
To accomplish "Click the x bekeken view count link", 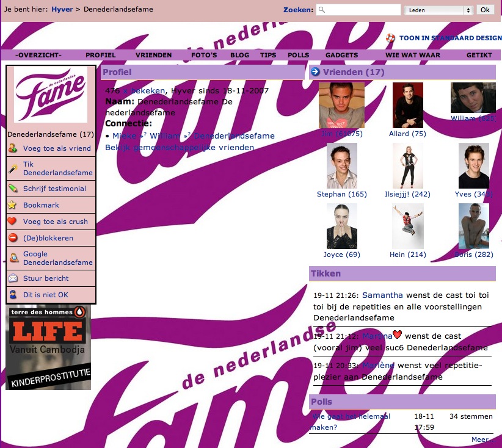I will click(x=144, y=91).
